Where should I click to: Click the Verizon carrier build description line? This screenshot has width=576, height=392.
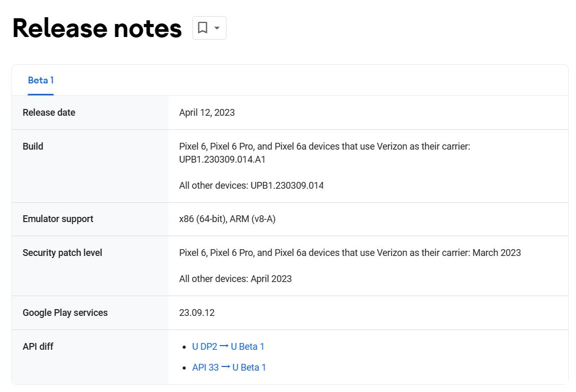tap(325, 146)
